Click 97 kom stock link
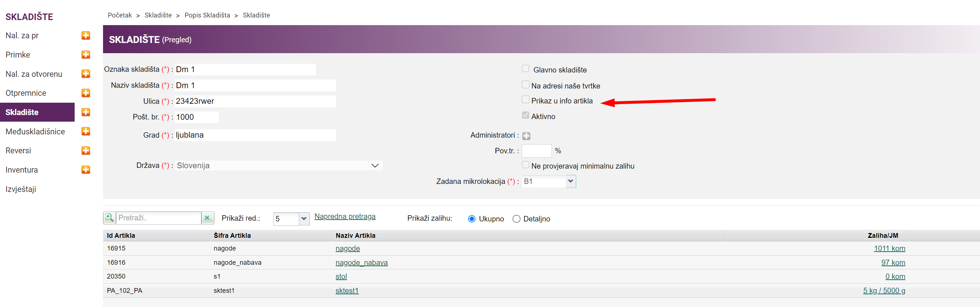The height and width of the screenshot is (307, 980). [x=893, y=263]
